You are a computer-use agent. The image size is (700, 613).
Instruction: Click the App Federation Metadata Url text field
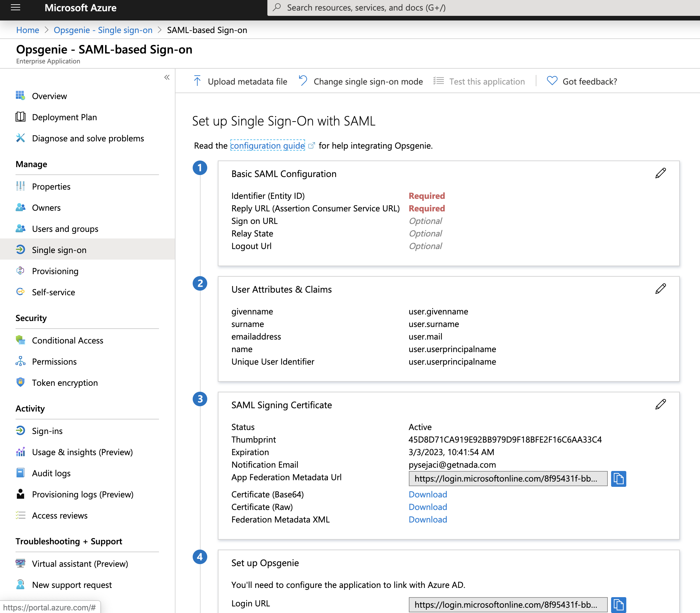point(508,479)
